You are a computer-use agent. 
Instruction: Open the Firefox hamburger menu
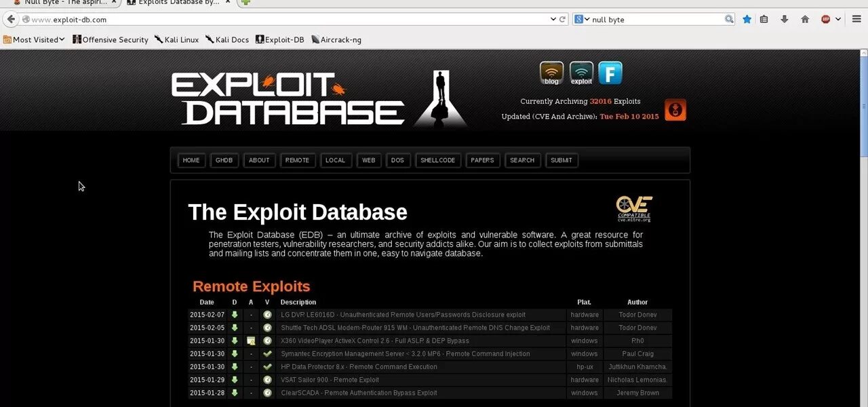(x=856, y=19)
